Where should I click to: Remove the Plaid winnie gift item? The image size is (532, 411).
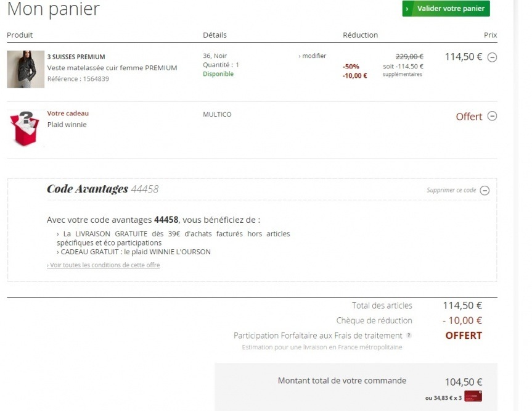coord(492,116)
